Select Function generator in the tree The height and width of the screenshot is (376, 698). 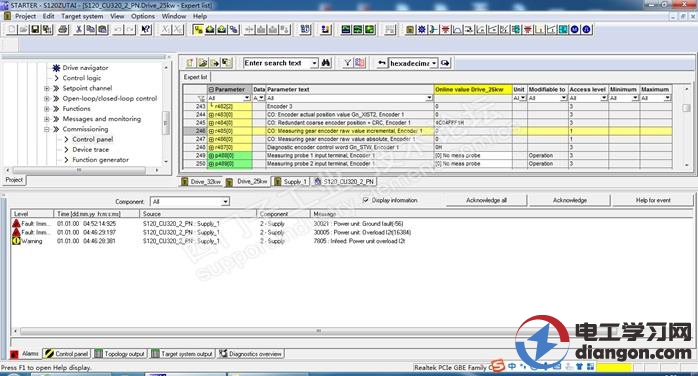(x=101, y=160)
